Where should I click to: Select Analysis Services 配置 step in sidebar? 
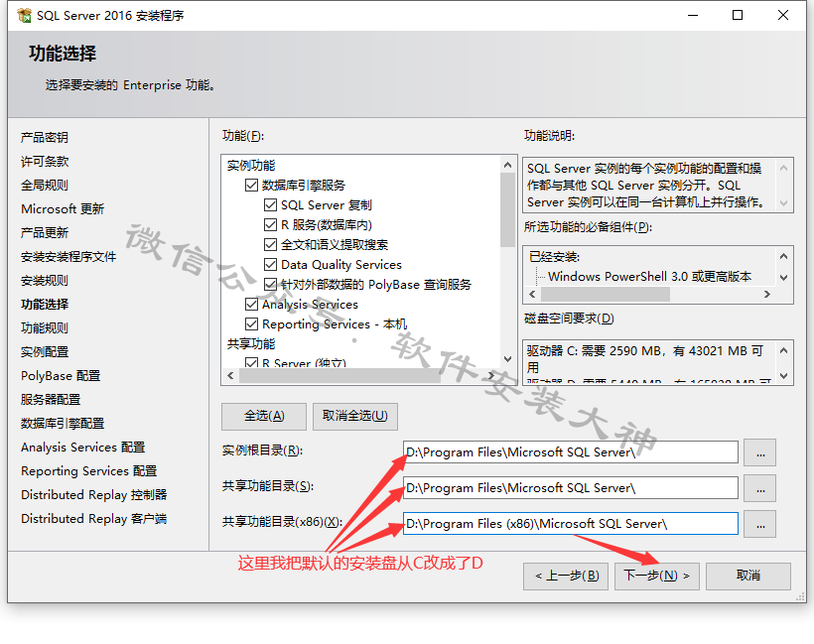click(83, 448)
